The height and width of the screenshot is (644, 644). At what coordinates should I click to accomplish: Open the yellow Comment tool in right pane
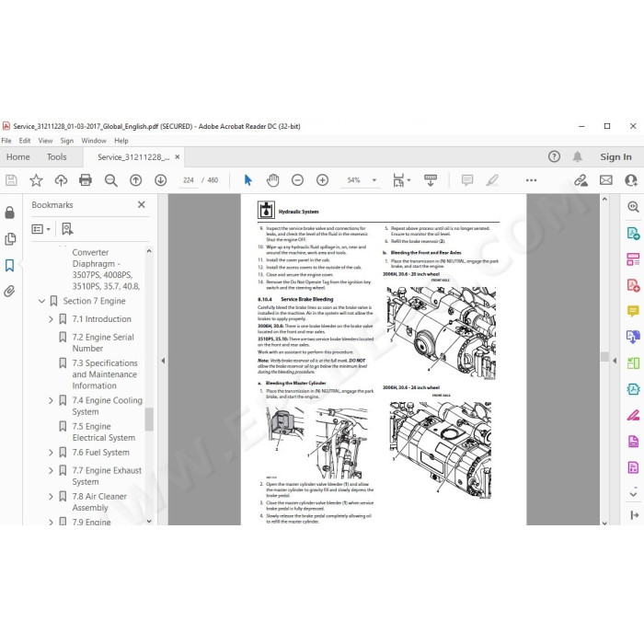click(633, 311)
